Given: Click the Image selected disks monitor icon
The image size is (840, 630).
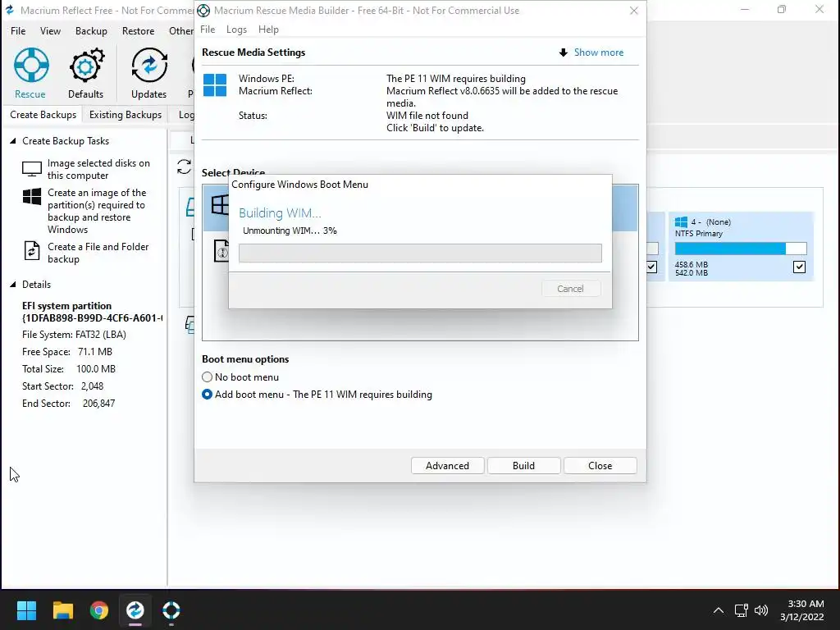Looking at the screenshot, I should (32, 169).
